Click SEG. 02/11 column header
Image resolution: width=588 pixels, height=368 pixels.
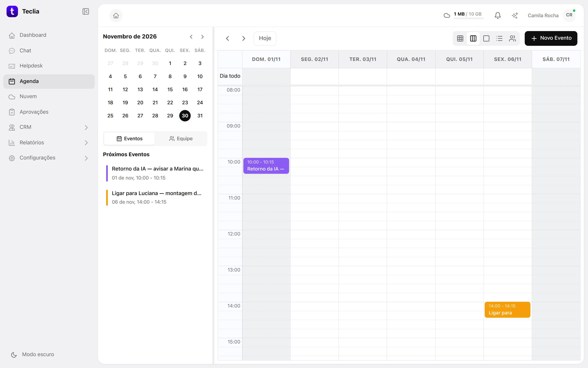click(314, 59)
